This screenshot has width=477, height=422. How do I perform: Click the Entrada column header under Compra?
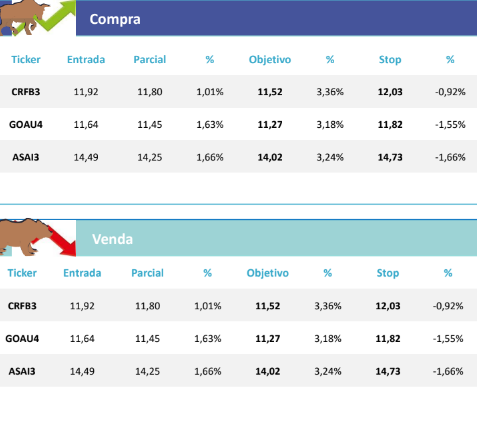[x=86, y=59]
